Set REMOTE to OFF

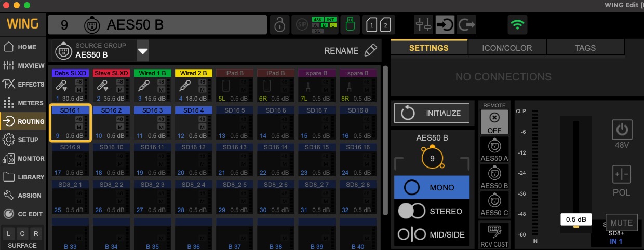494,122
